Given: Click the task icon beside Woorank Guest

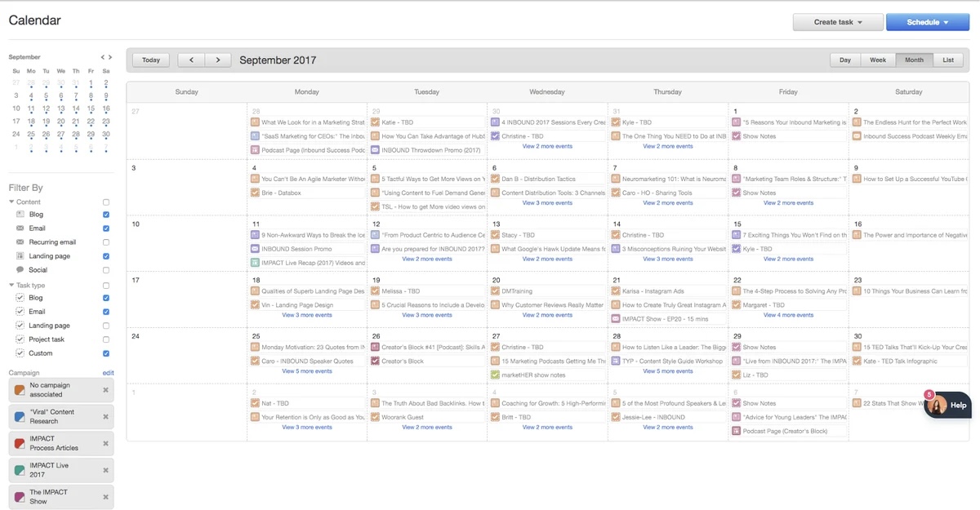Looking at the screenshot, I should pos(376,417).
